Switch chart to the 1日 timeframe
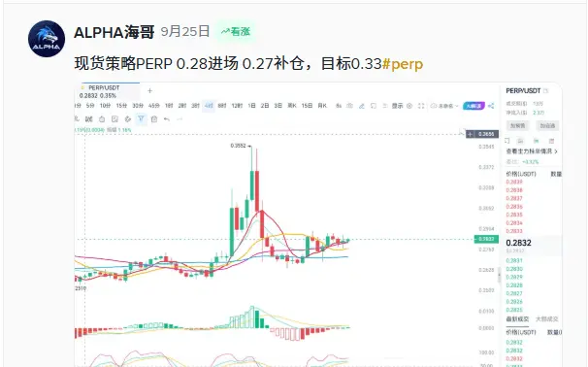The image size is (588, 367). coord(251,106)
